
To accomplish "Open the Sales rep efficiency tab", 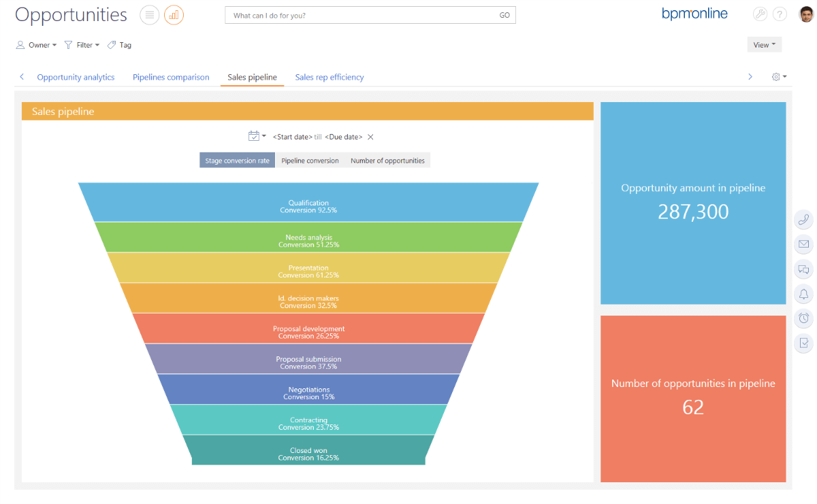I will point(330,77).
